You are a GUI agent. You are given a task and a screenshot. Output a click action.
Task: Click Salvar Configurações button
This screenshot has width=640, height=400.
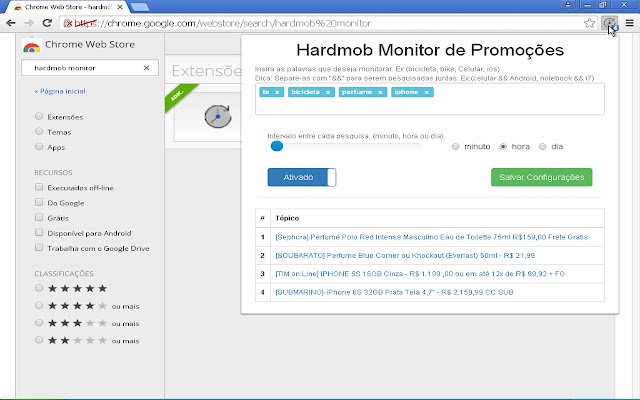(542, 177)
